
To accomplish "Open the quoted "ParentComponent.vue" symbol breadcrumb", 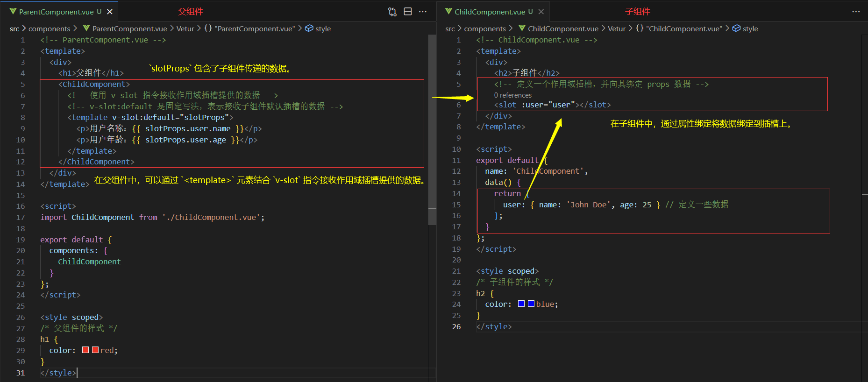I will [x=255, y=28].
